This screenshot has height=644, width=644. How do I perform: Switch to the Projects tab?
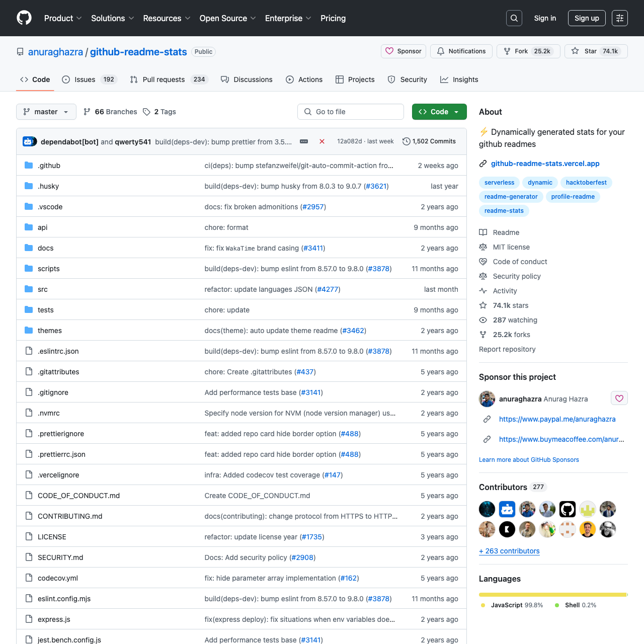tap(355, 79)
